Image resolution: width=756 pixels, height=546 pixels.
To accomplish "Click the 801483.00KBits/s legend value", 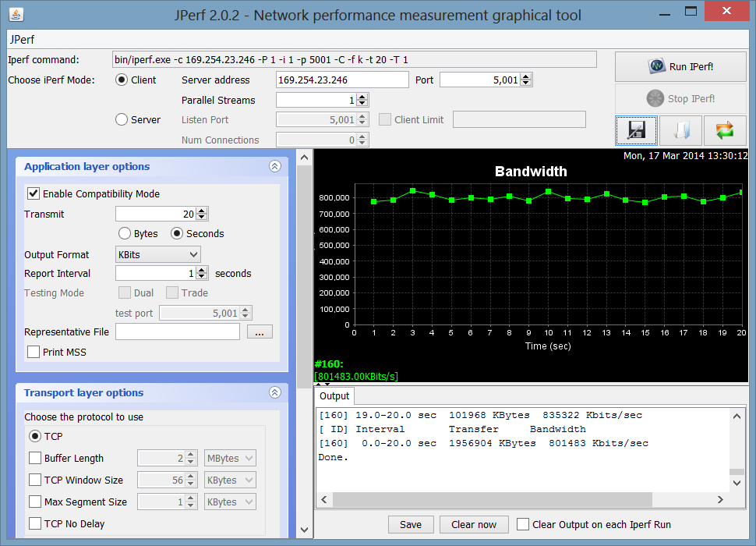I will click(x=356, y=376).
